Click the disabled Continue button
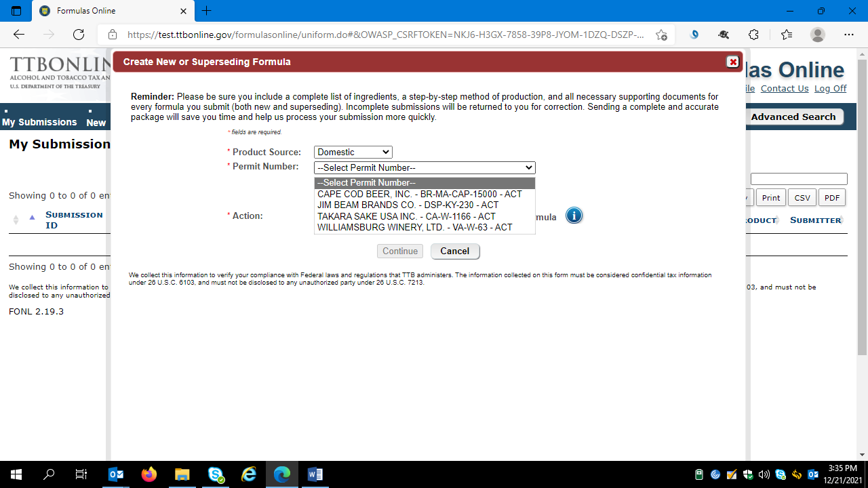Screen dimensions: 868x488 tap(400, 251)
